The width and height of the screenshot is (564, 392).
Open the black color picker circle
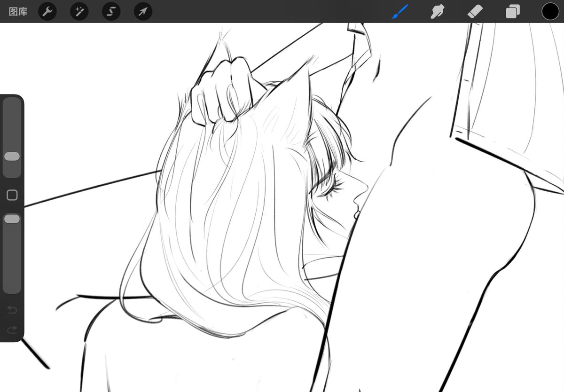click(x=550, y=11)
